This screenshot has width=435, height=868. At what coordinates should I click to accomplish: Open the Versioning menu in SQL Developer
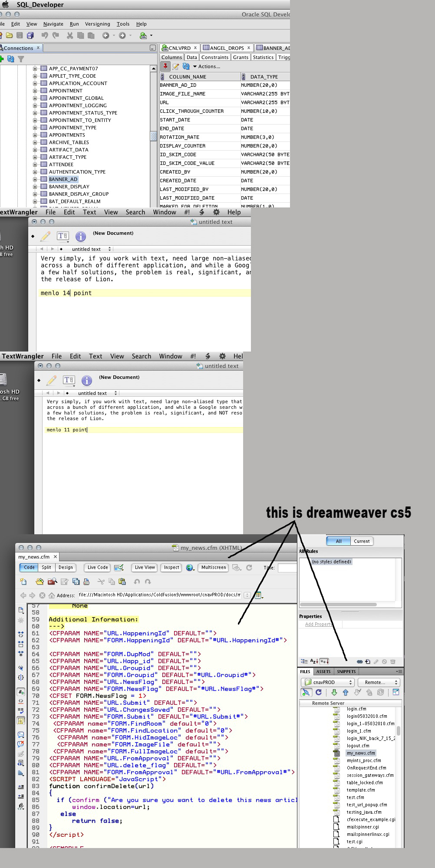[x=97, y=24]
